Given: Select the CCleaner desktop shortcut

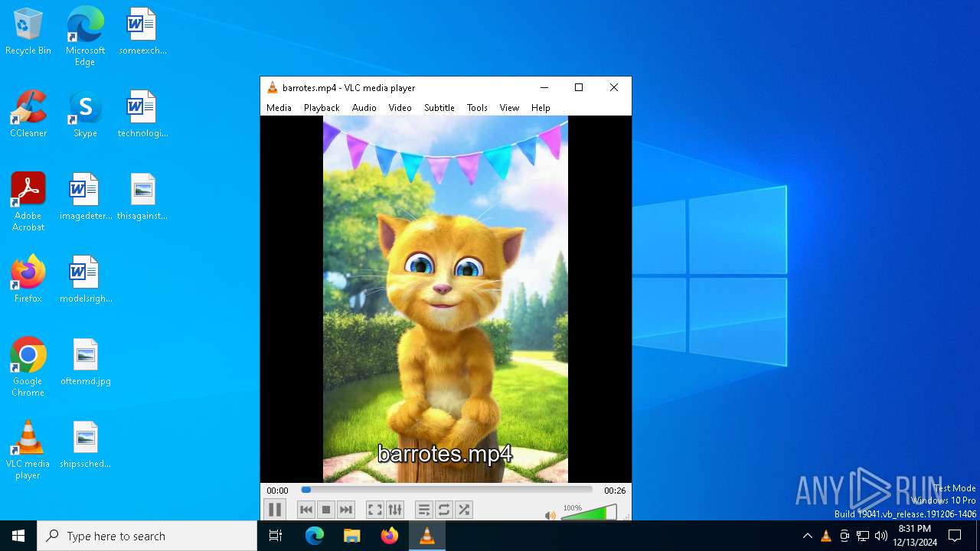Looking at the screenshot, I should click(28, 115).
